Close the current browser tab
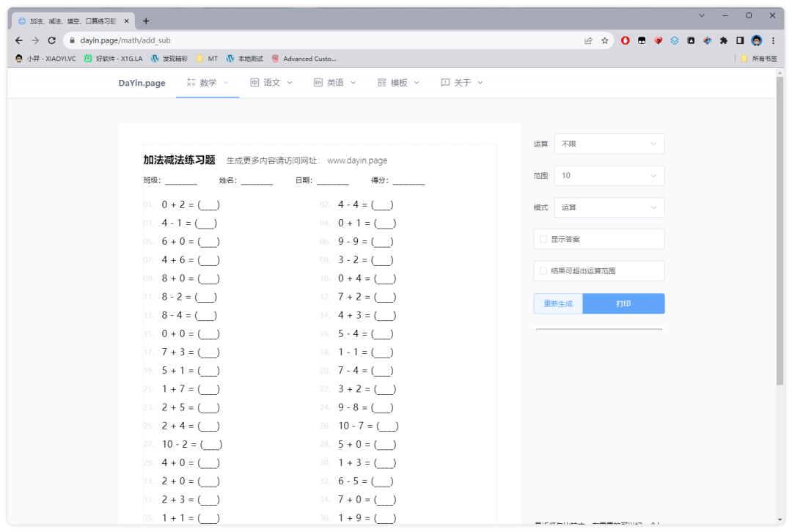792x532 pixels. click(x=126, y=21)
